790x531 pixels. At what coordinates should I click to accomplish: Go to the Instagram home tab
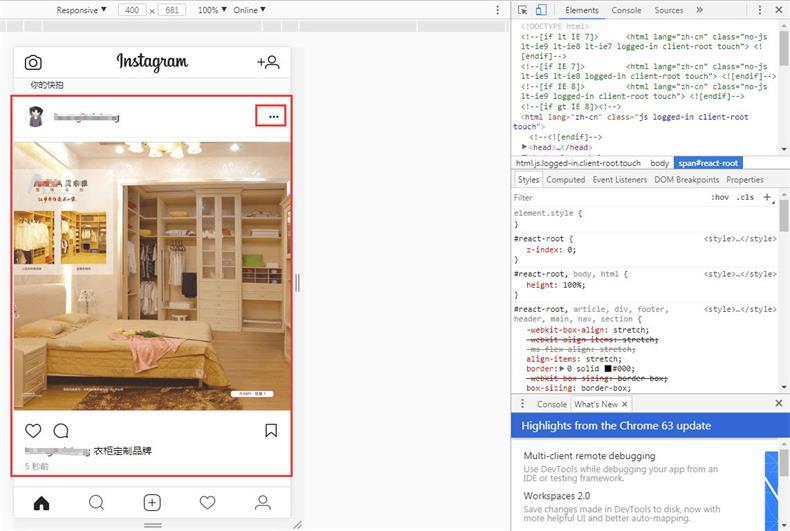[x=41, y=503]
